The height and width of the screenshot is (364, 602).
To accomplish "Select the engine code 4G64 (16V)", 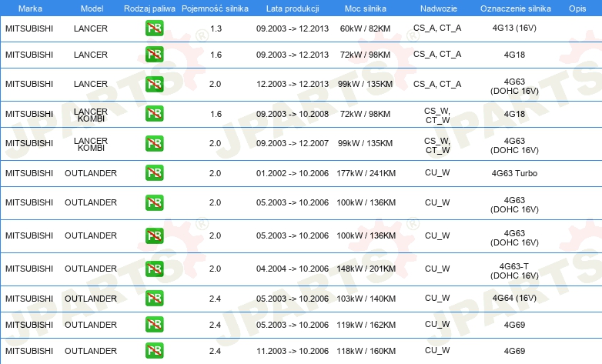I will tap(514, 298).
